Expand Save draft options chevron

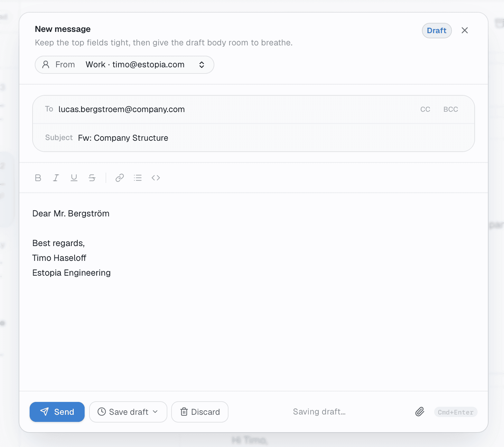(155, 412)
